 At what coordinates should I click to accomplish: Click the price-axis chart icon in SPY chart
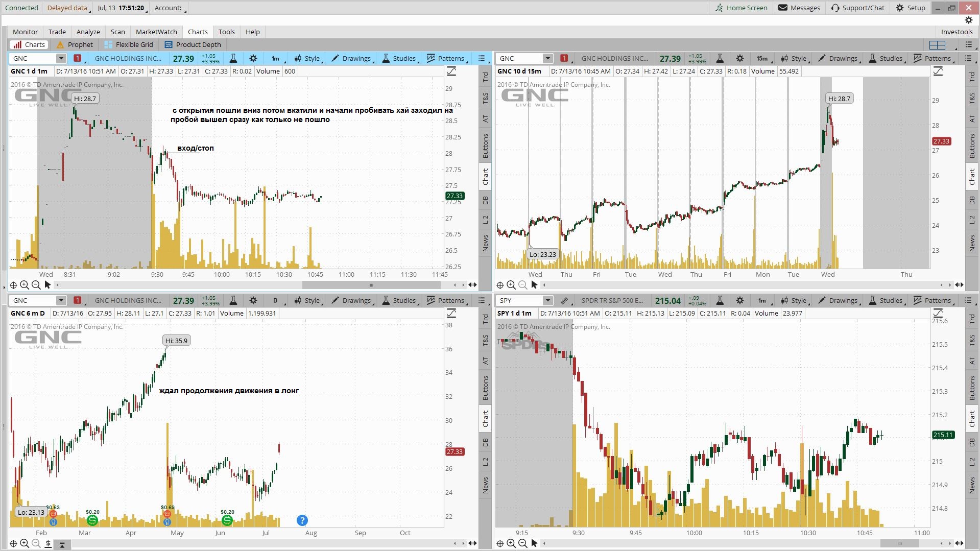click(938, 314)
